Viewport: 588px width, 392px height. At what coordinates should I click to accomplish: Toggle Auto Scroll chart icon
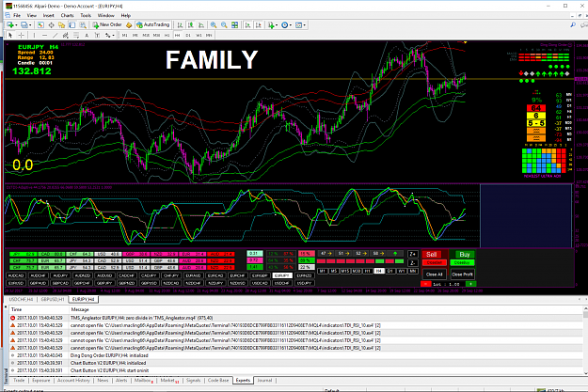(247, 24)
